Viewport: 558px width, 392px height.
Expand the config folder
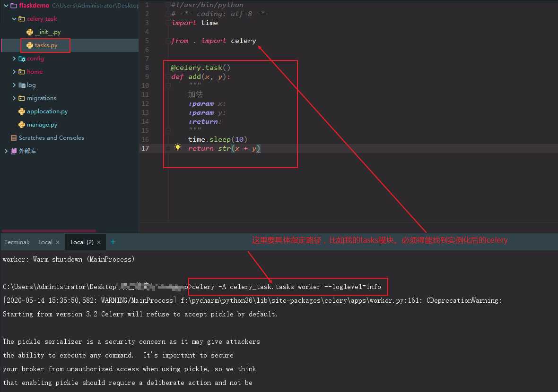(14, 58)
